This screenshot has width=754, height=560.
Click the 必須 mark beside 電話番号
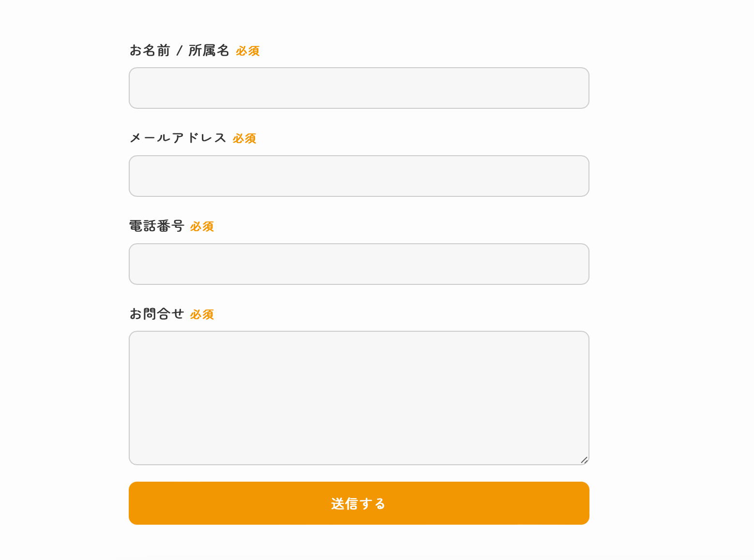pos(202,227)
